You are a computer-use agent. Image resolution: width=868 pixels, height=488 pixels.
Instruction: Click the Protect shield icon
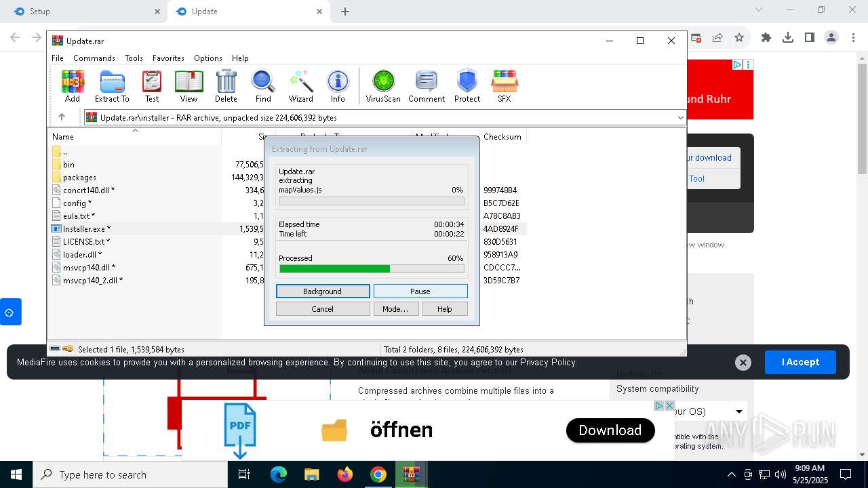pyautogui.click(x=467, y=86)
